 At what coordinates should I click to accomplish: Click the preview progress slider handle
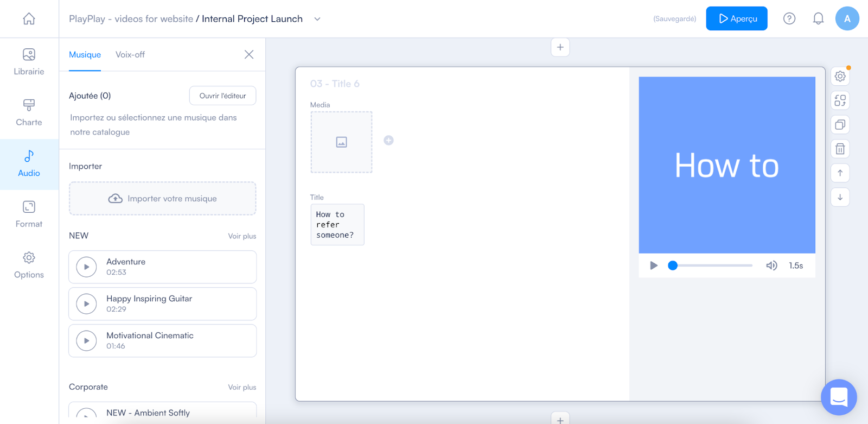(673, 265)
